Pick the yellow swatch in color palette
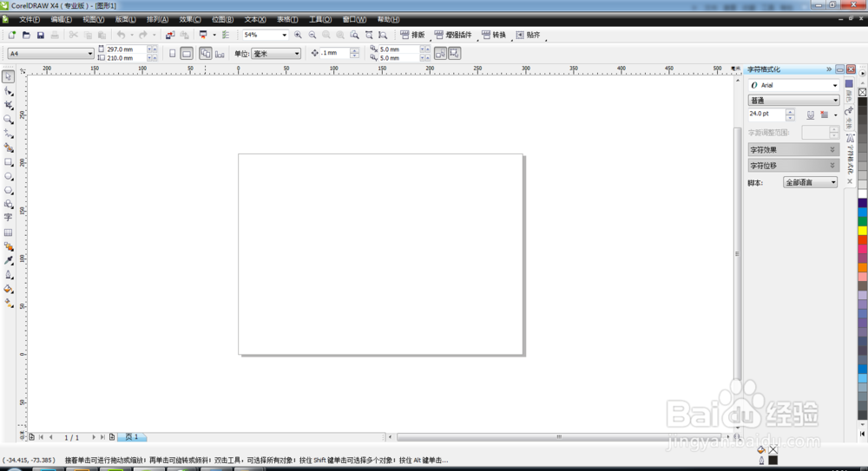 863,230
